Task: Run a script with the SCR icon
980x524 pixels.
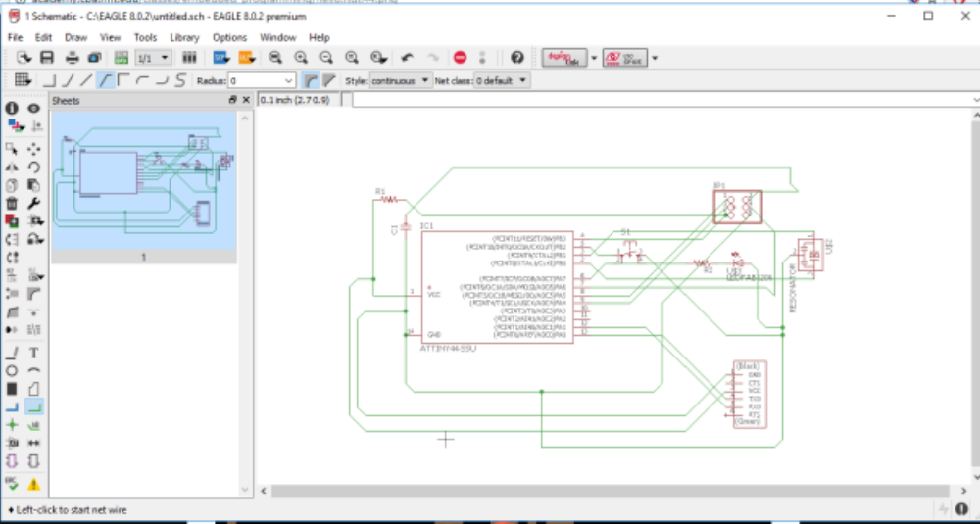Action: pyautogui.click(x=221, y=58)
